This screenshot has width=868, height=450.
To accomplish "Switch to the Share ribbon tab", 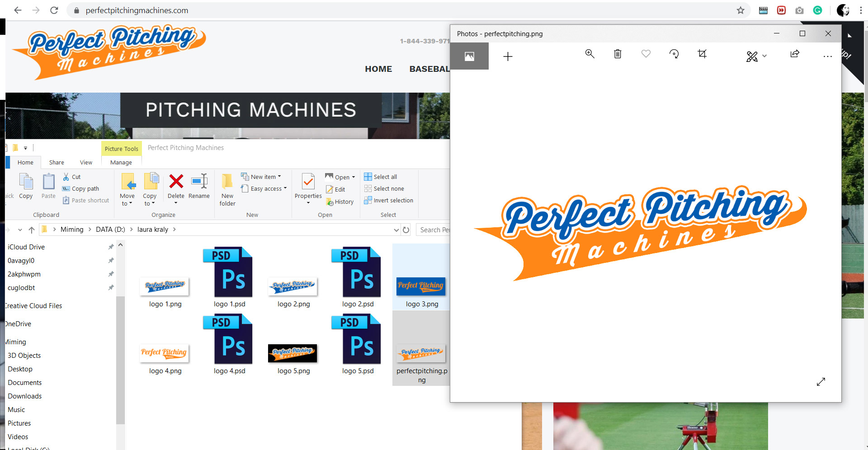I will click(57, 163).
